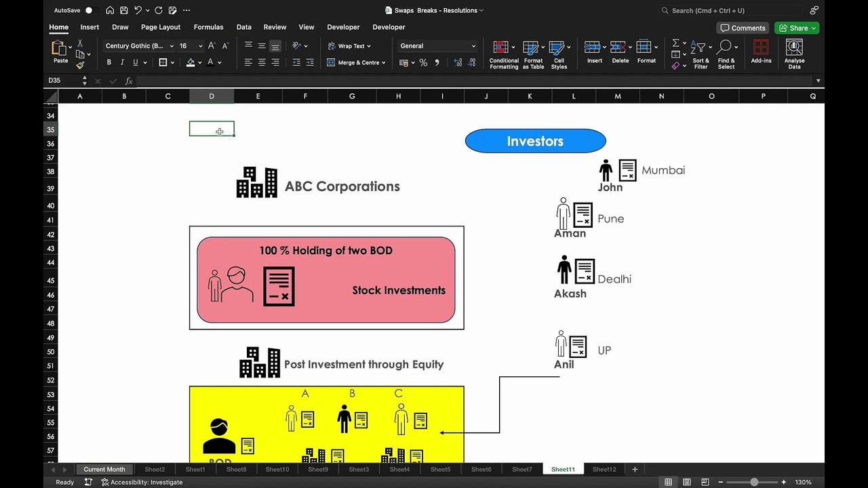
Task: Toggle the AutoSave switch
Action: coord(92,10)
